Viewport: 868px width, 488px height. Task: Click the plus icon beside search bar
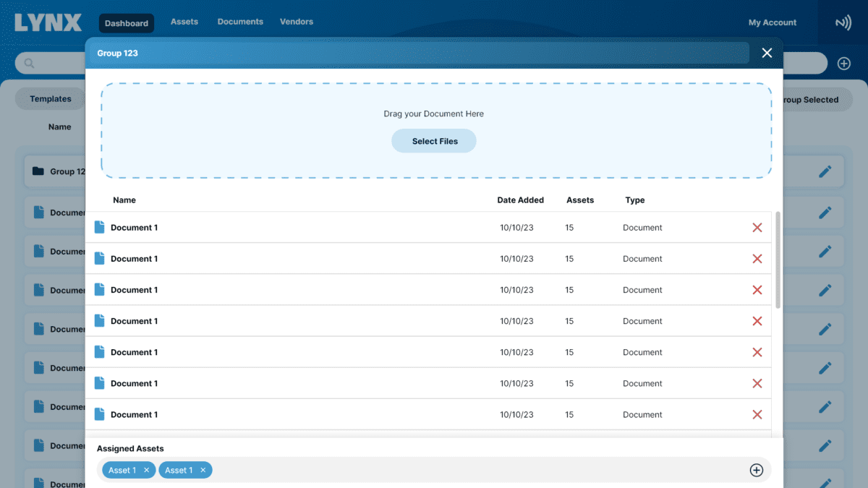(x=843, y=64)
